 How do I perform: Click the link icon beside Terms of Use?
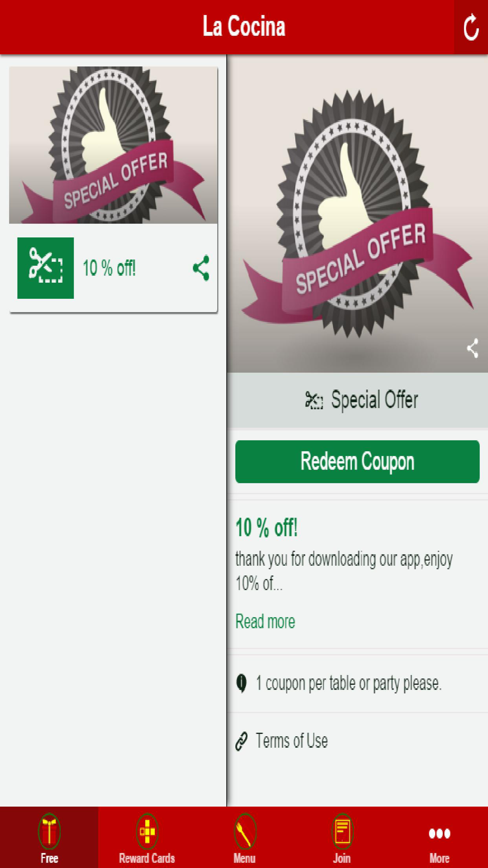(242, 741)
